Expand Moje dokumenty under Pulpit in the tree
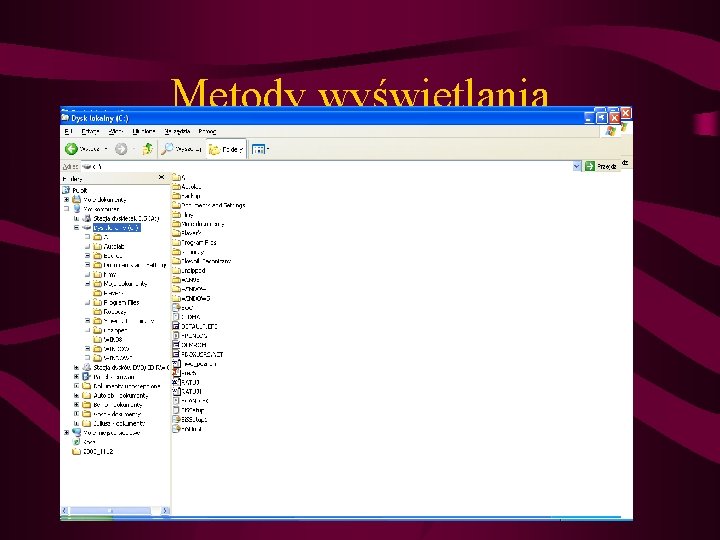Viewport: 720px width, 540px height. click(x=67, y=199)
